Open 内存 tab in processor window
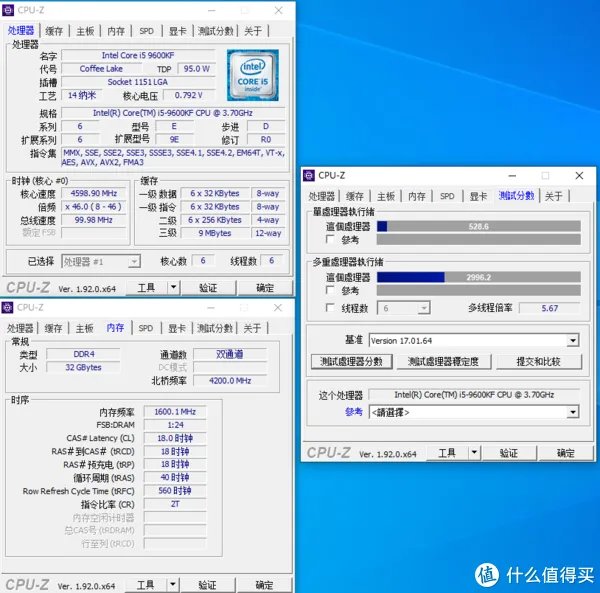Image resolution: width=600 pixels, height=593 pixels. [x=116, y=31]
